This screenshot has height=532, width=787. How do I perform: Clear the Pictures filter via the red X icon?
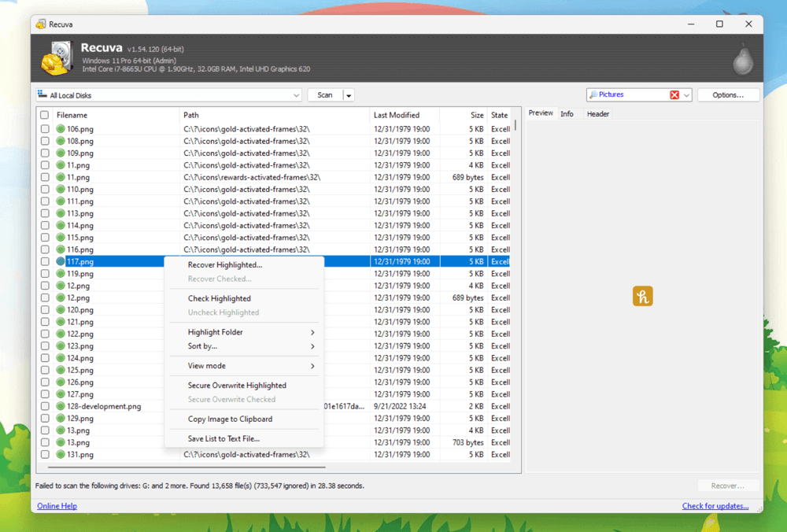[675, 94]
